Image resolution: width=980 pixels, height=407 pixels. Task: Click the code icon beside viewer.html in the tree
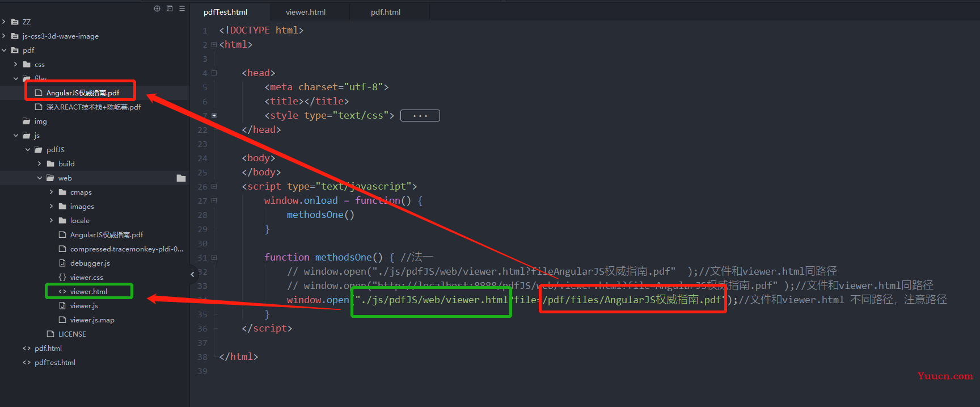point(62,292)
